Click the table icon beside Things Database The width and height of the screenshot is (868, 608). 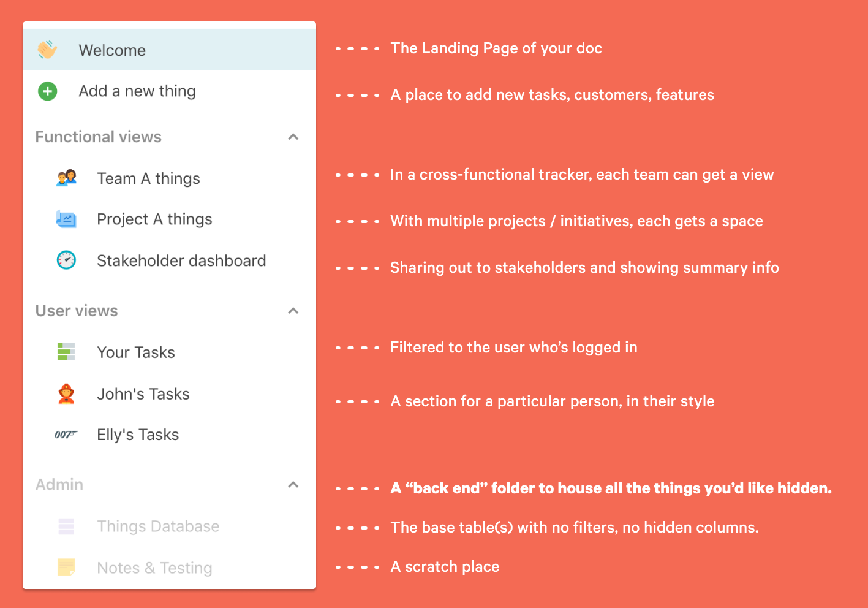66,526
